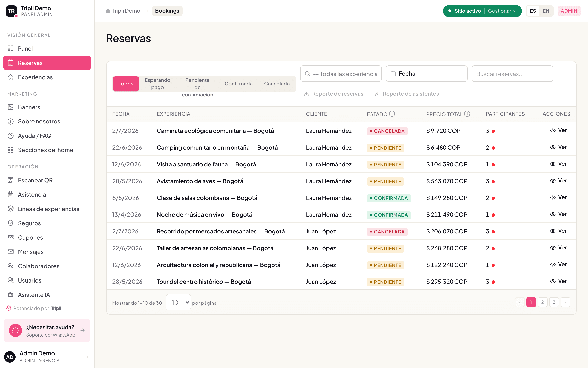View the Arquitectura colonial y republicana booking

[x=558, y=265]
